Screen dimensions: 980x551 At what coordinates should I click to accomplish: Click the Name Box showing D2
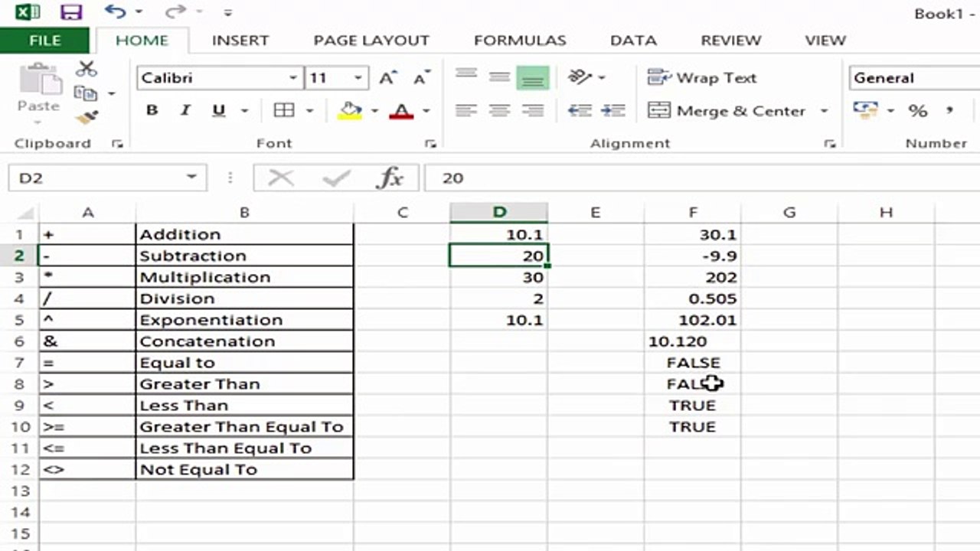click(107, 178)
